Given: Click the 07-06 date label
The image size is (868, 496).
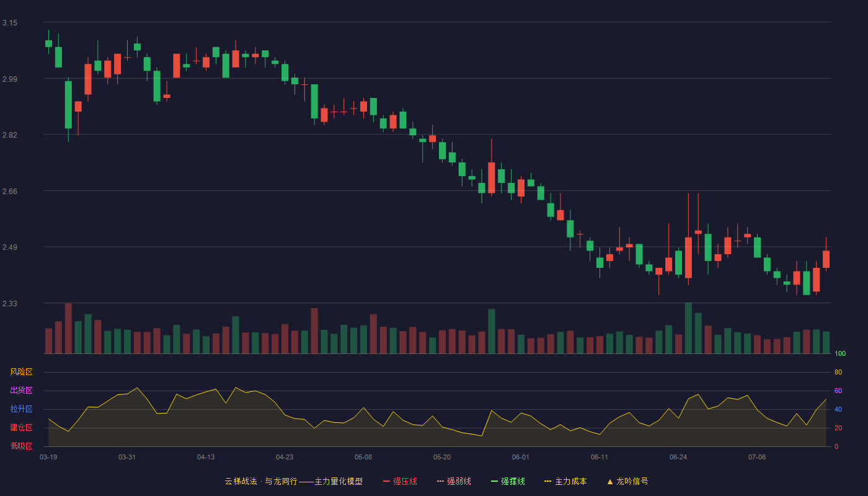Looking at the screenshot, I should pos(757,457).
